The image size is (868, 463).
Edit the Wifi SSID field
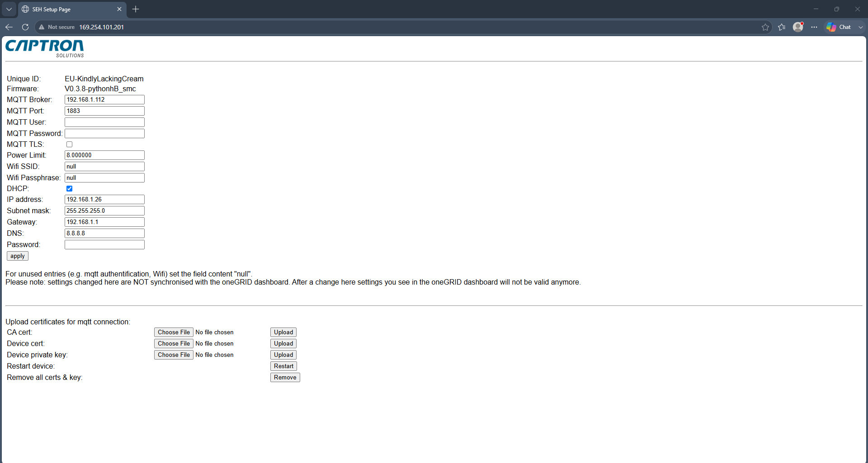pyautogui.click(x=104, y=166)
